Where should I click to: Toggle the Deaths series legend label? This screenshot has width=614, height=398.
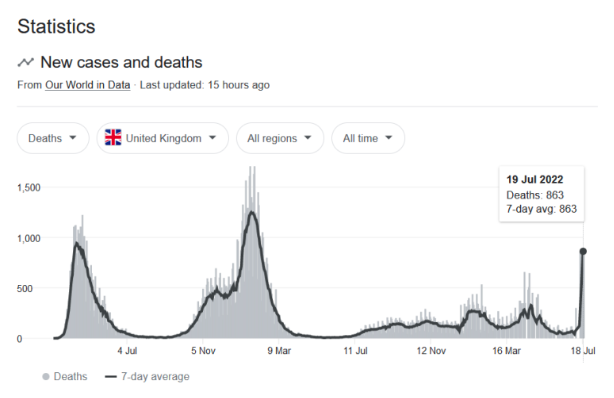70,376
